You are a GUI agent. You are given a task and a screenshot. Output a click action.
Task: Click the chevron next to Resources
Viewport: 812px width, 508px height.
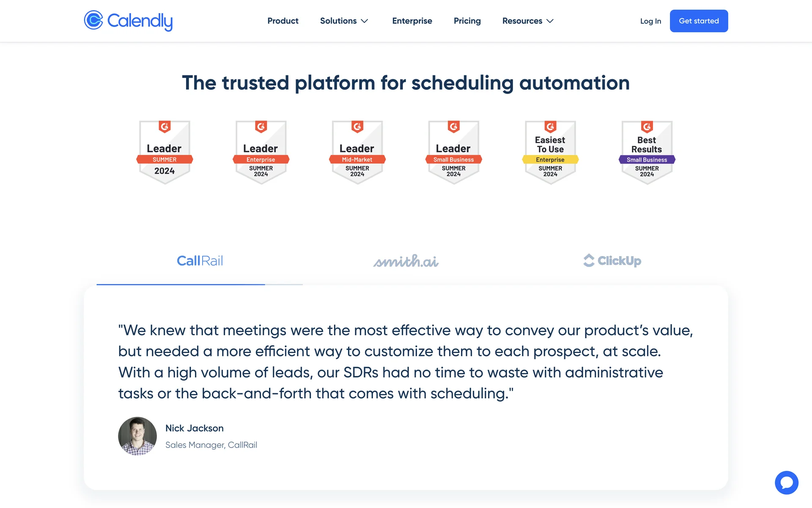[x=550, y=21]
